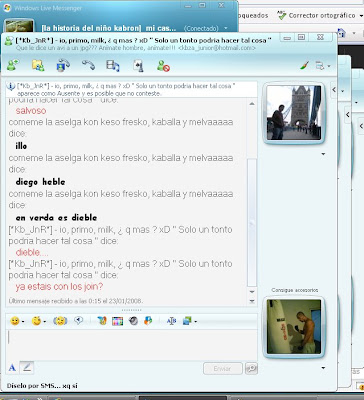Open the smiley emoticons picker

click(17, 321)
